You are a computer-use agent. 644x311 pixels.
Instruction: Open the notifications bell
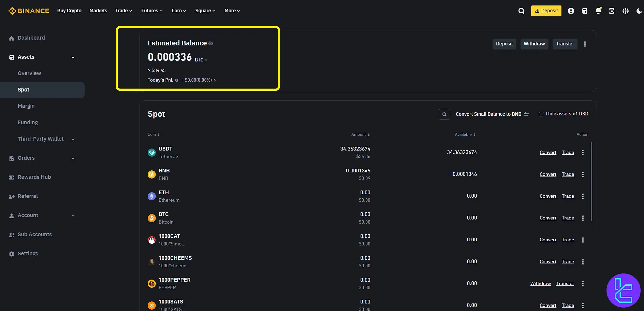(598, 11)
